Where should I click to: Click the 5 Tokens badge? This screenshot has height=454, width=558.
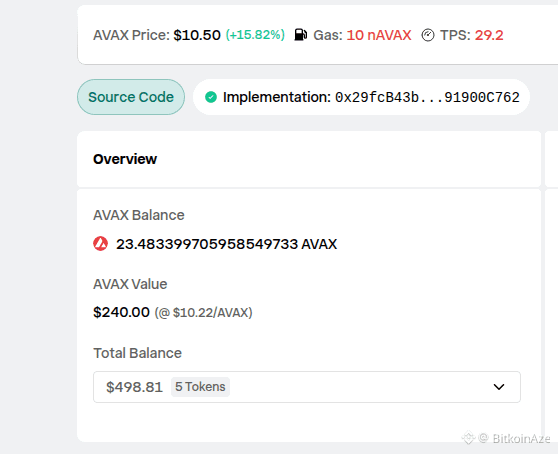click(200, 387)
